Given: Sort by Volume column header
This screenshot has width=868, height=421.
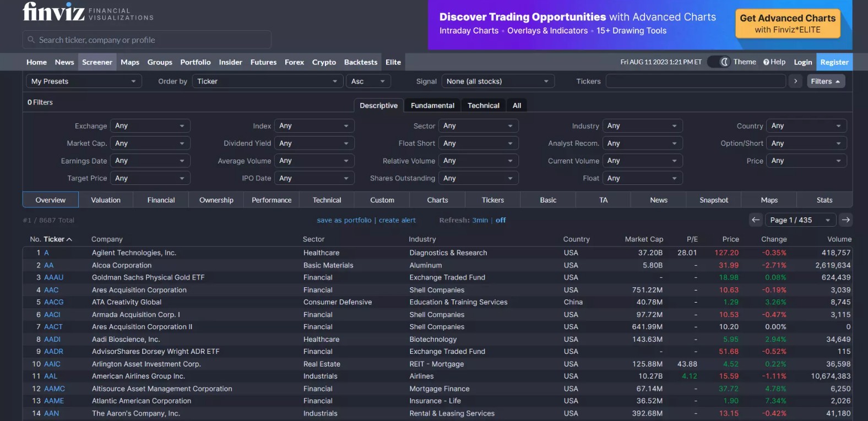Looking at the screenshot, I should tap(839, 239).
